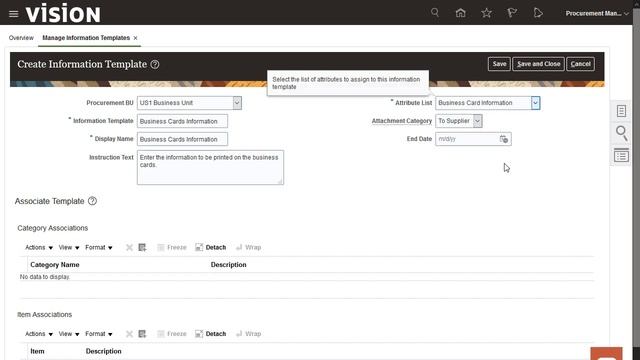Open View menu in Category Associations

(69, 247)
